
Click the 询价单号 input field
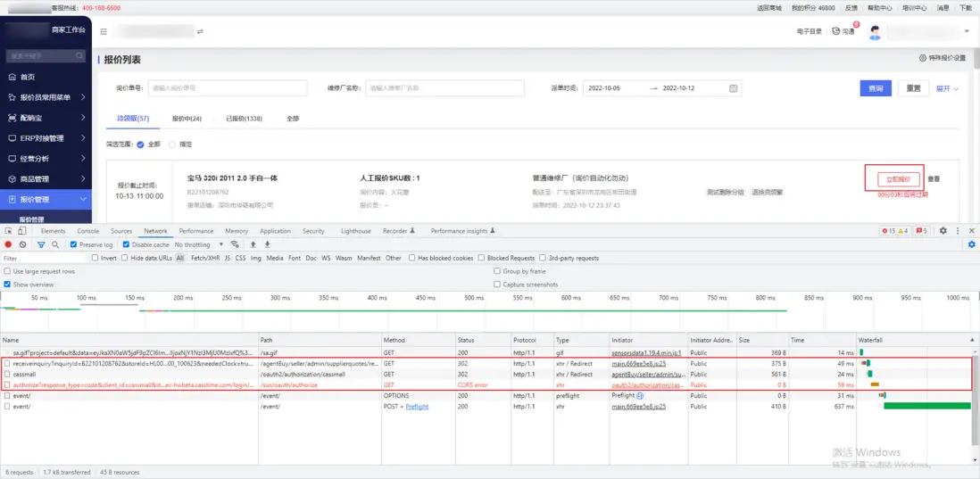[x=228, y=88]
